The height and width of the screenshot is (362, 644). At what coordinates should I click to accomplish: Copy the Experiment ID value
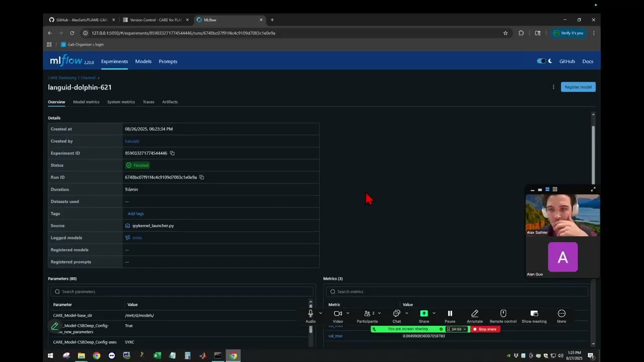tap(172, 153)
